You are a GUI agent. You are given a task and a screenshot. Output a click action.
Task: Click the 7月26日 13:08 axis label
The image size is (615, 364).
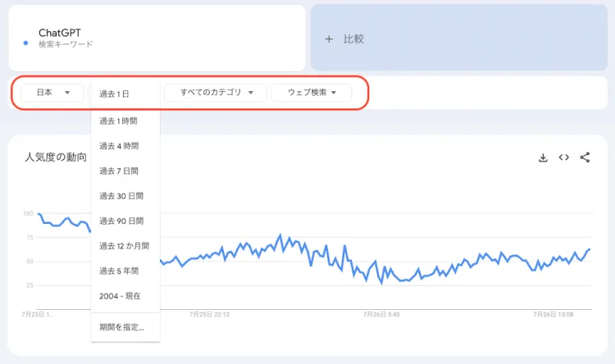pyautogui.click(x=553, y=315)
